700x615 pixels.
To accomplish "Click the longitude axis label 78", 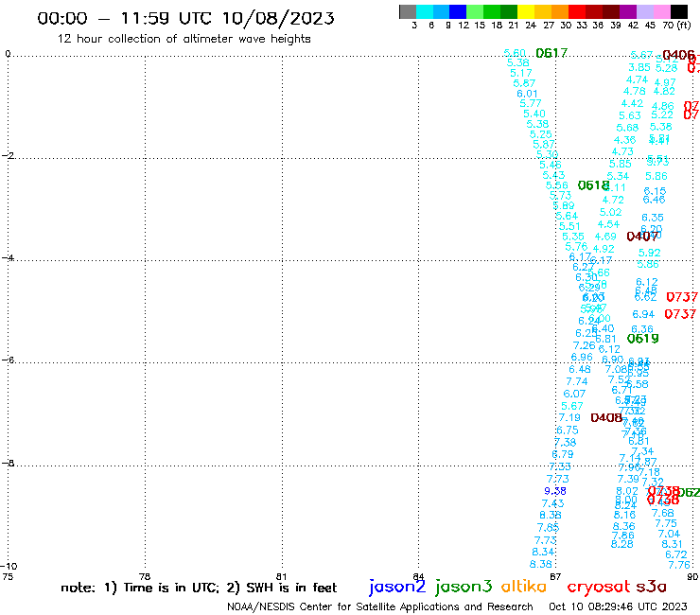I will 145,576.
